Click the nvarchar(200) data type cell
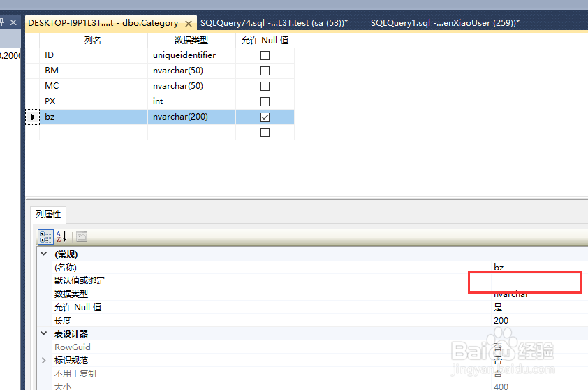 [x=191, y=117]
